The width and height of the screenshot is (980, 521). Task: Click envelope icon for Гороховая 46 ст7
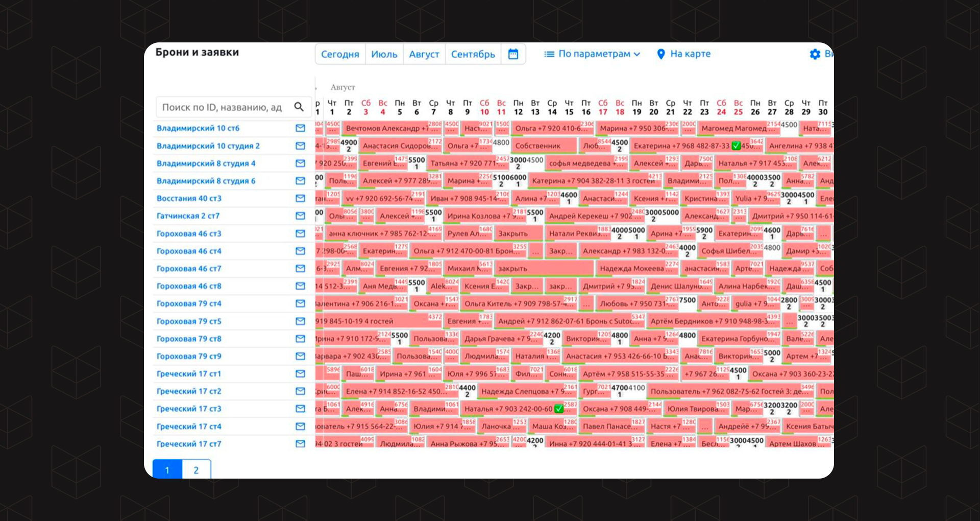point(300,269)
